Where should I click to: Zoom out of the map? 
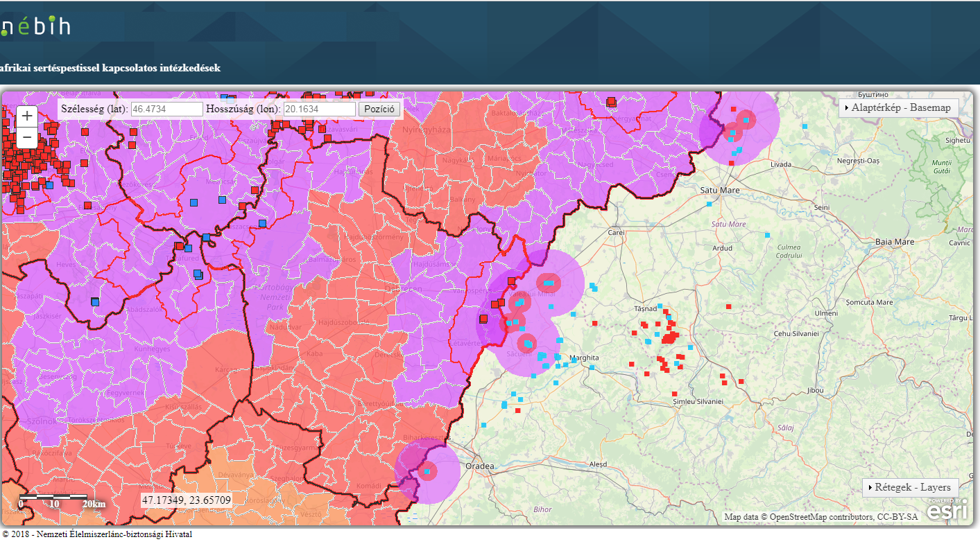(x=27, y=138)
